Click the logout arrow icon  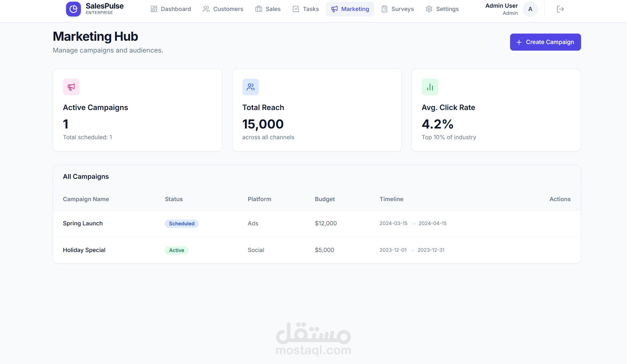click(x=560, y=9)
